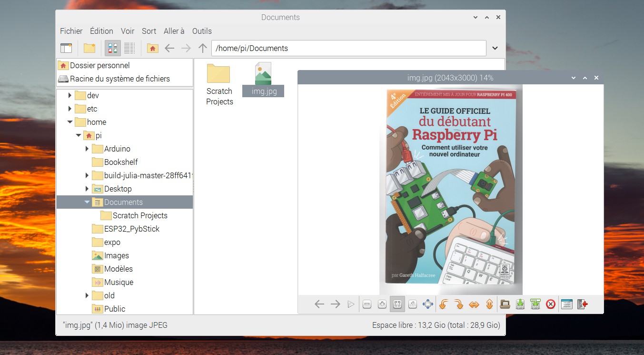644x355 pixels.
Task: Go forward to next folder
Action: 186,48
